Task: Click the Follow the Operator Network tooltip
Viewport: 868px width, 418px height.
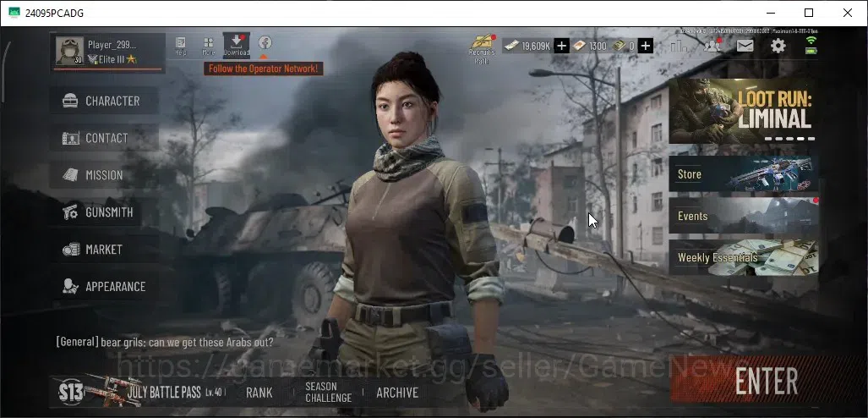Action: 264,69
